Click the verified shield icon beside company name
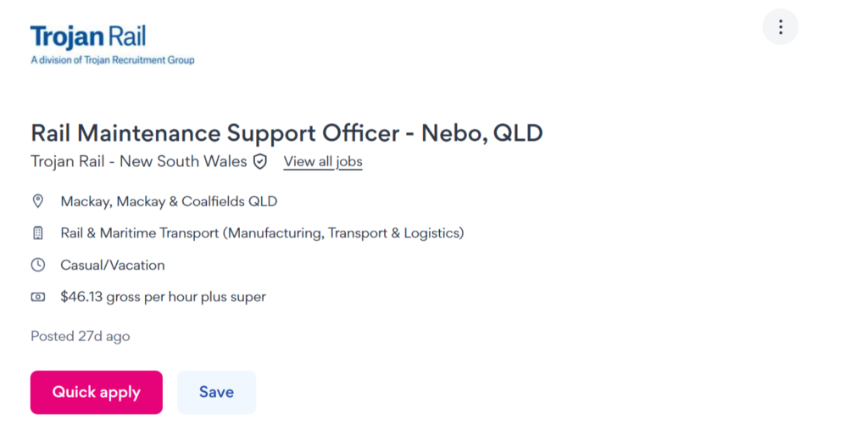868x431 pixels. (260, 161)
